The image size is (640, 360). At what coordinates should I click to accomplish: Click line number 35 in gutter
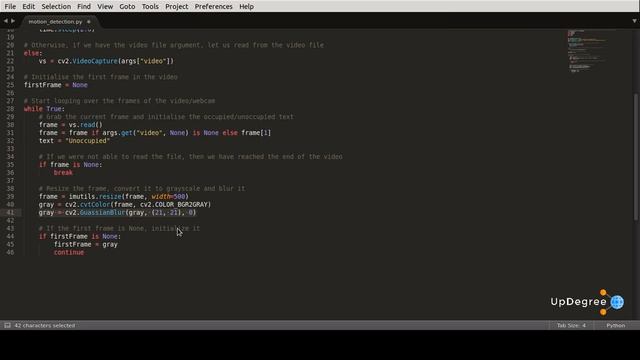[10, 165]
